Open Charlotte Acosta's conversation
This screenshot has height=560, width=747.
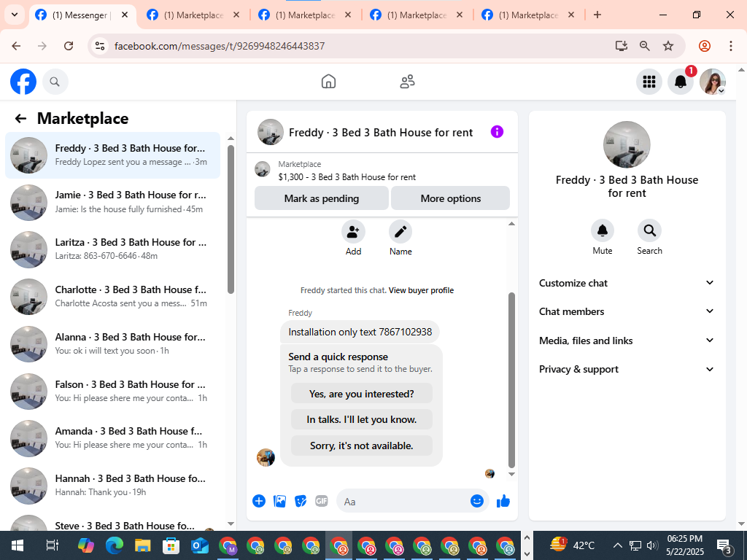(x=113, y=296)
